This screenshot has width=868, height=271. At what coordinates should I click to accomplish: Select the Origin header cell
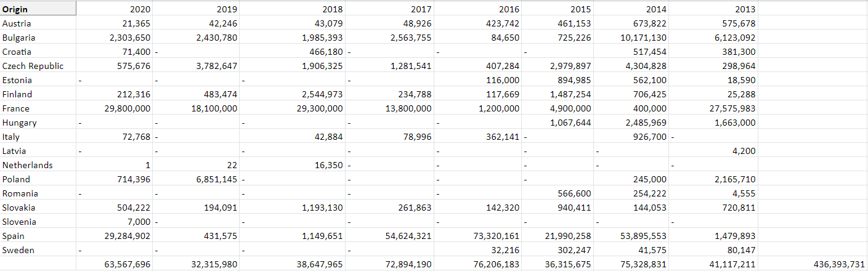pos(38,9)
